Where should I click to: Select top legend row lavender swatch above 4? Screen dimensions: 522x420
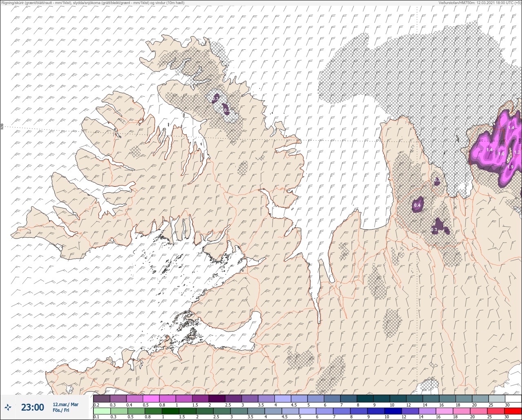pos(283,398)
